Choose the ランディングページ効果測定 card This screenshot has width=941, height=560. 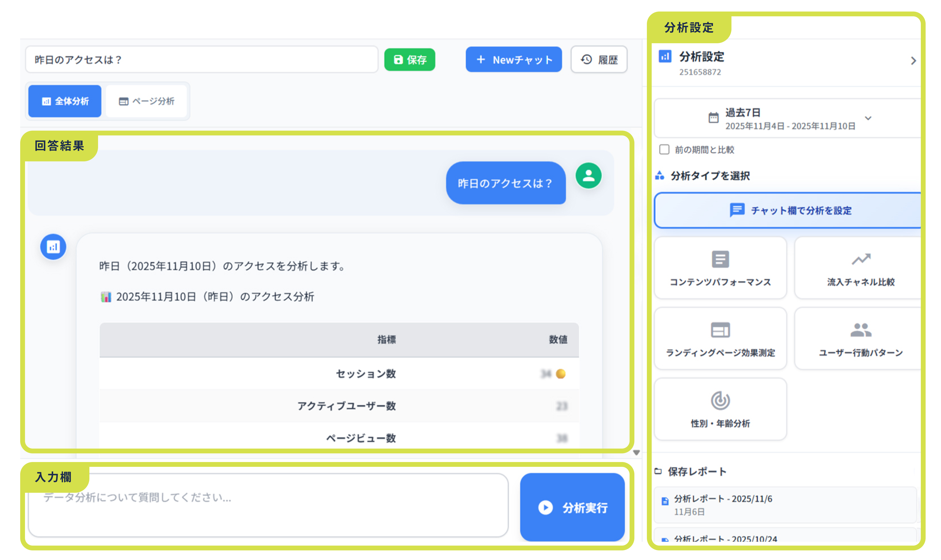(720, 339)
